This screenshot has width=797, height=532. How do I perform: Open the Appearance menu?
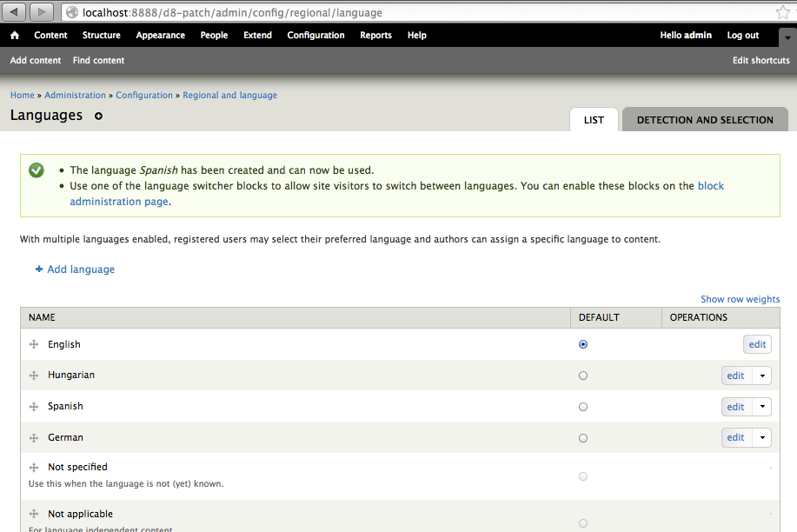pyautogui.click(x=160, y=35)
